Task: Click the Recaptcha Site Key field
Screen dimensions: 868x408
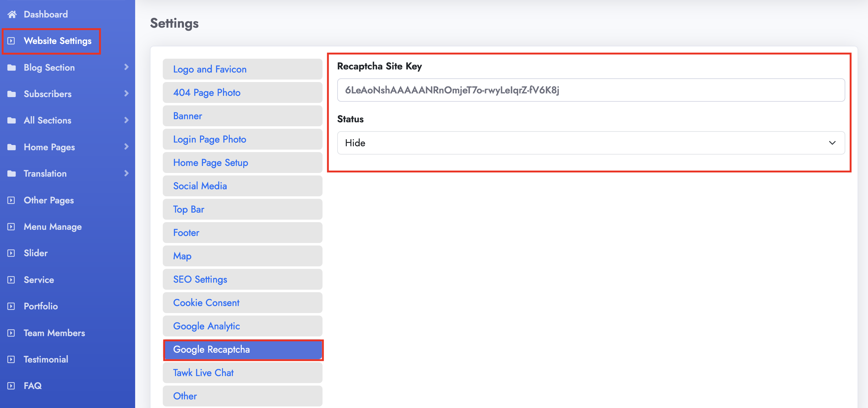Action: 591,90
